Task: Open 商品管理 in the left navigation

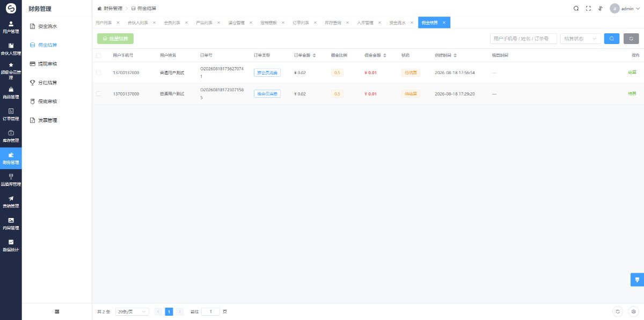Action: [x=11, y=93]
